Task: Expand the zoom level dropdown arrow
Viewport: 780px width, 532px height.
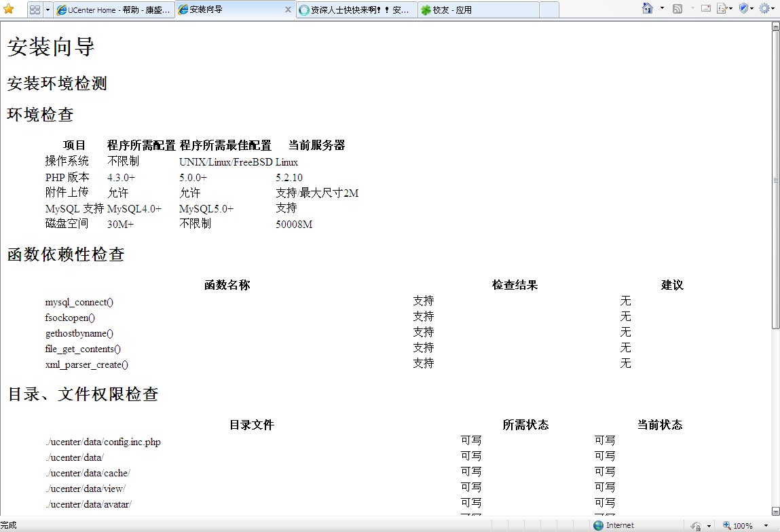Action: tap(766, 525)
